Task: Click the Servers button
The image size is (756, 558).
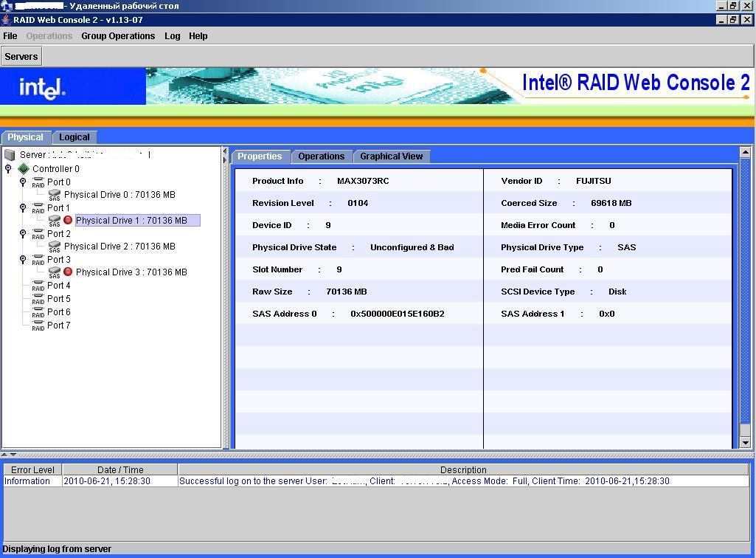Action: click(21, 57)
